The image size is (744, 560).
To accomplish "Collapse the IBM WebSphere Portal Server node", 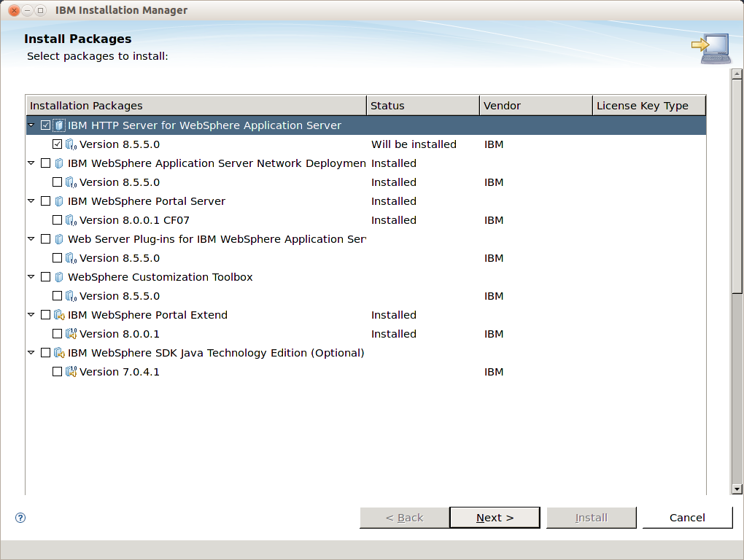I will (31, 201).
